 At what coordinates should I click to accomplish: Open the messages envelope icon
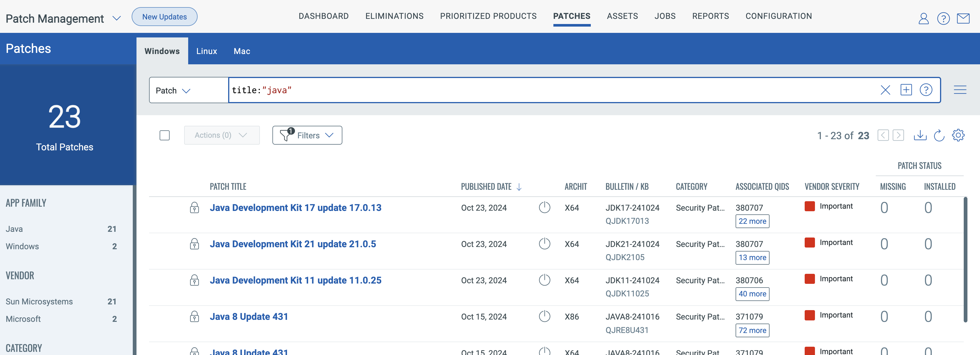pyautogui.click(x=963, y=18)
